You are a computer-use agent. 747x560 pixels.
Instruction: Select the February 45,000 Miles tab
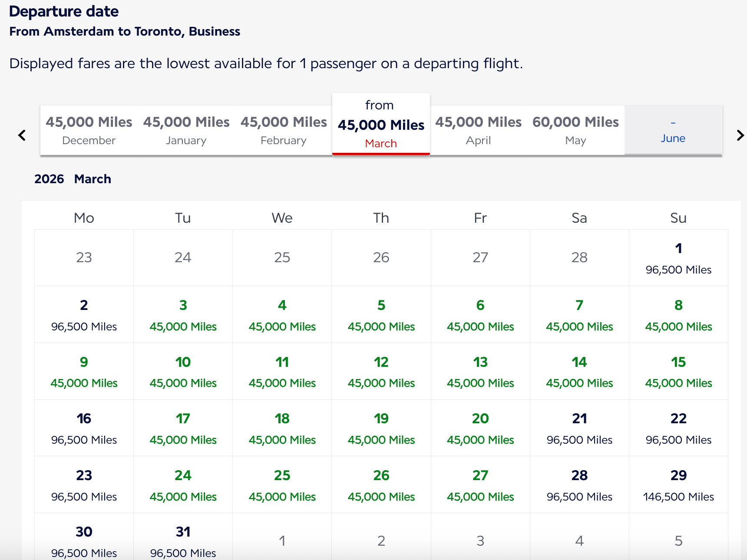tap(284, 130)
